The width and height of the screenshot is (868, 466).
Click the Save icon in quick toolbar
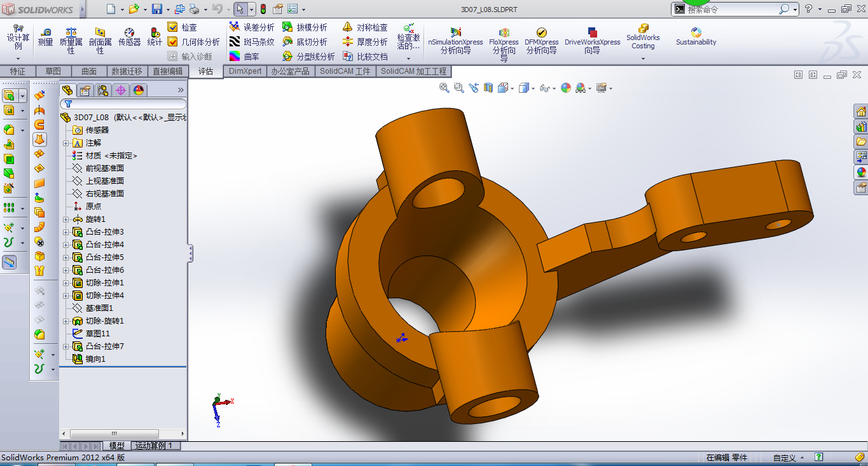pyautogui.click(x=156, y=9)
